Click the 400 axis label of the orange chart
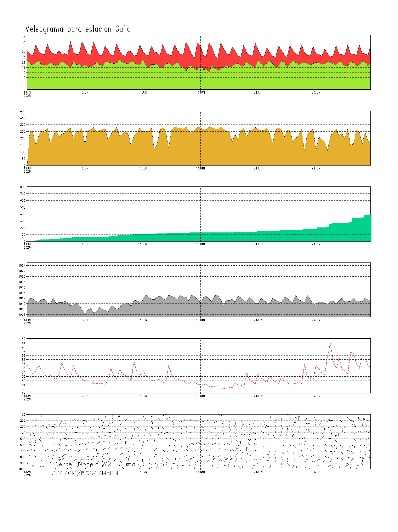 pos(23,111)
